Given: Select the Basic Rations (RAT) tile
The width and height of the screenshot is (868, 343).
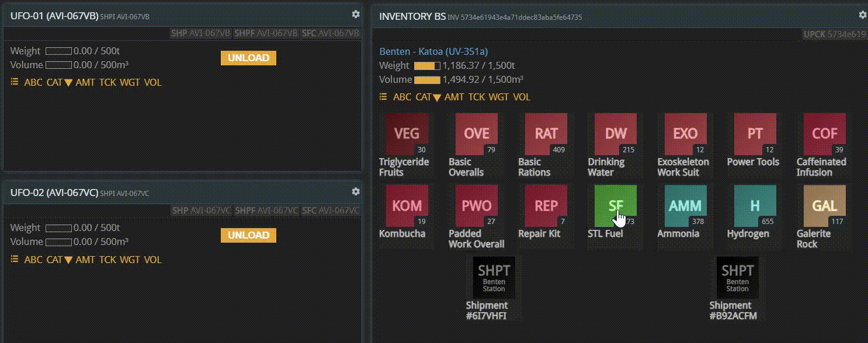Looking at the screenshot, I should click(x=546, y=134).
